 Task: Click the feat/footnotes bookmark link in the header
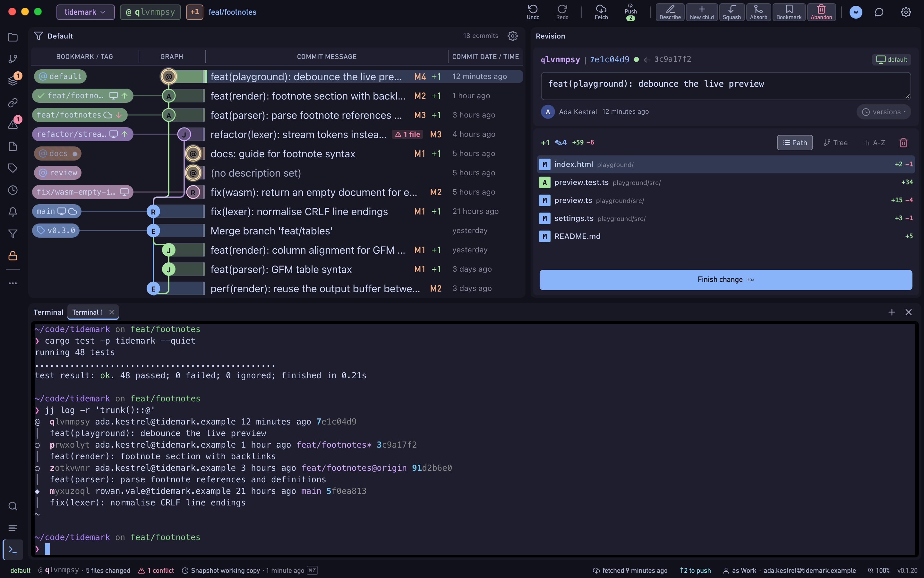(232, 12)
